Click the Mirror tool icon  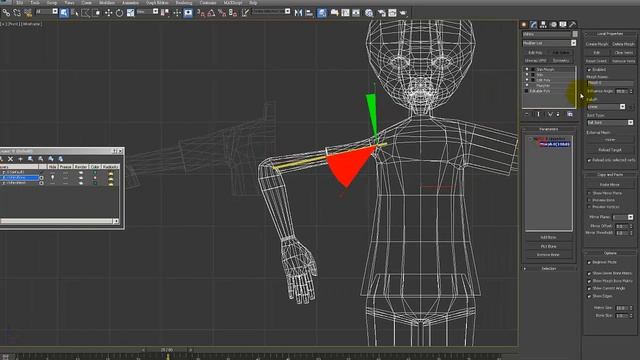(298, 13)
